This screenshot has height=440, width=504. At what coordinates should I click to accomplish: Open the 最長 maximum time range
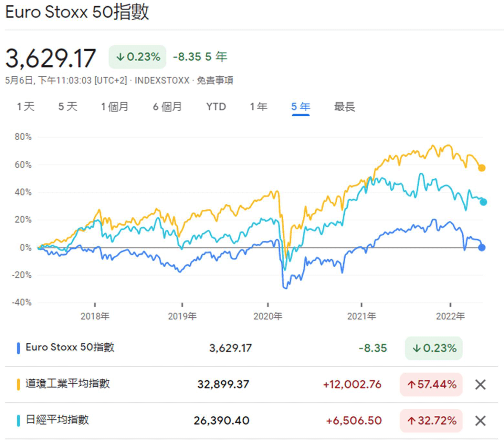pos(344,107)
